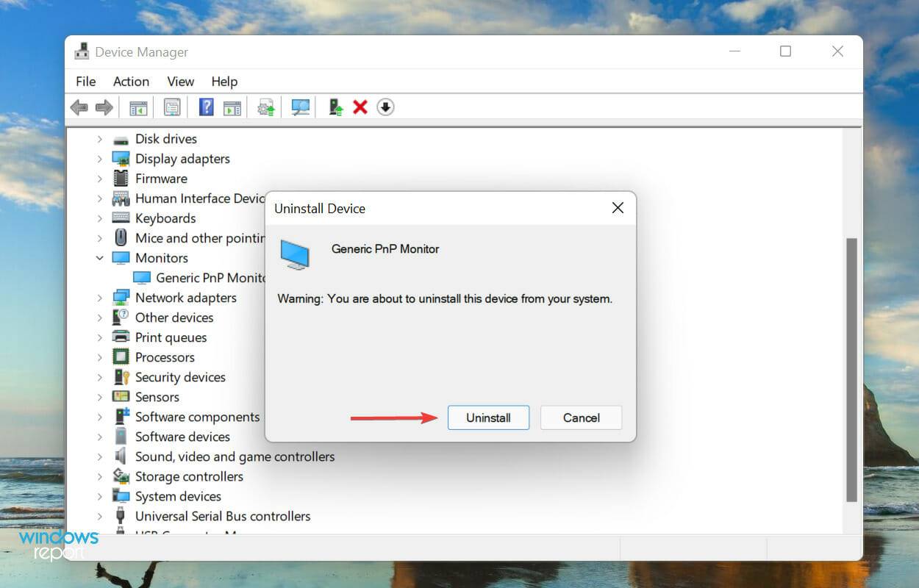Image resolution: width=919 pixels, height=588 pixels.
Task: Click the Disable device toolbar icon
Action: coord(385,107)
